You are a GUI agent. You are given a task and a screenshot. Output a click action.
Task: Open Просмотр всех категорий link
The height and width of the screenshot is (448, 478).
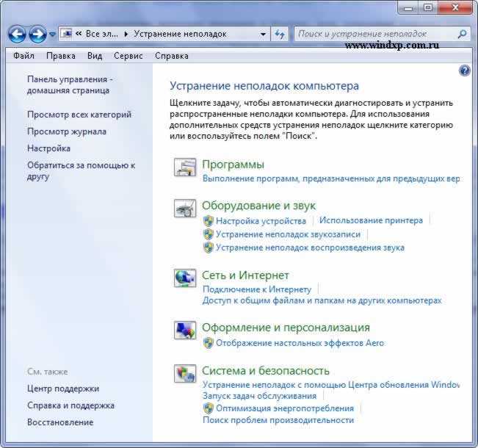[79, 115]
